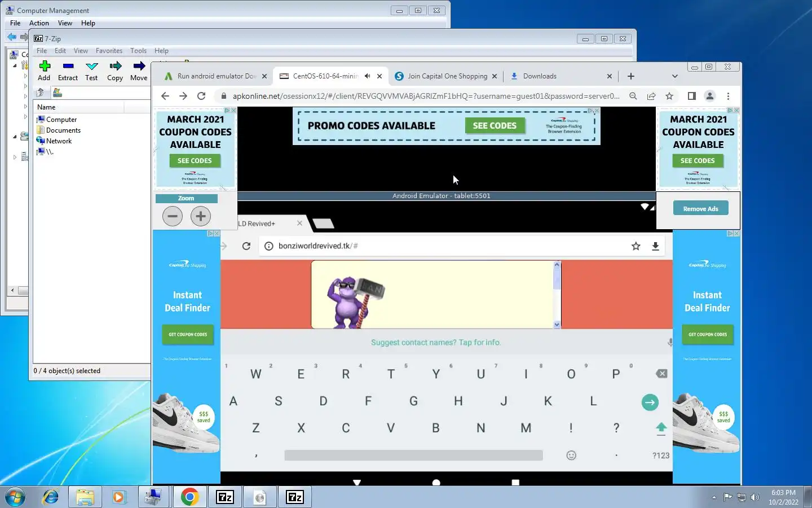Viewport: 812px width, 508px height.
Task: Click the Remove Ads button
Action: point(700,208)
